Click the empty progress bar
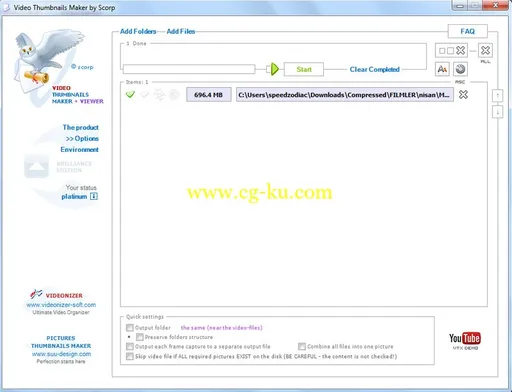512x392 pixels. 189,69
